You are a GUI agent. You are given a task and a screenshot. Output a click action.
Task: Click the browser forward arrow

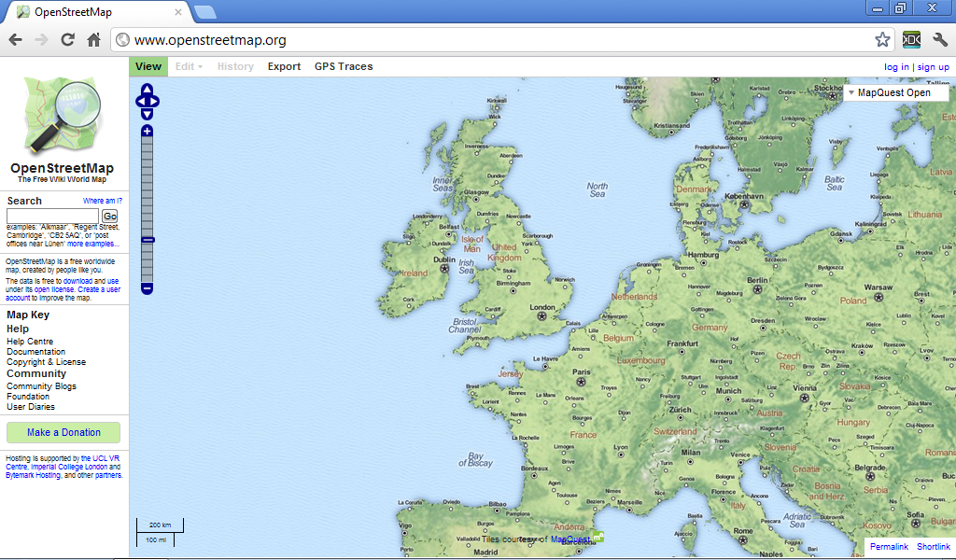click(41, 40)
